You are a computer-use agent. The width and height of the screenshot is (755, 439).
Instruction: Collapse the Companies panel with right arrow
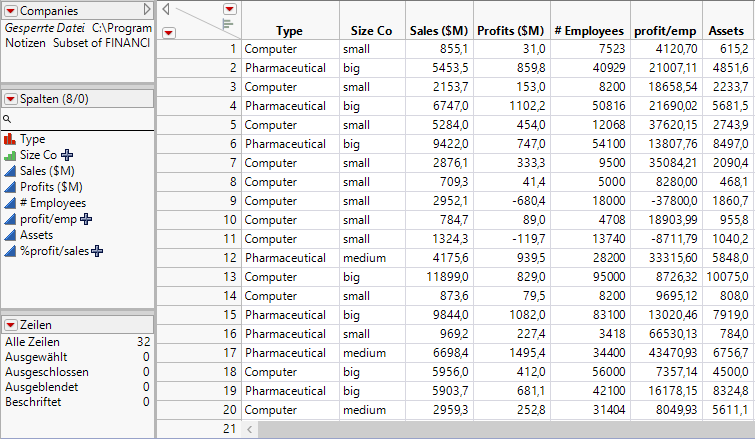pyautogui.click(x=147, y=10)
